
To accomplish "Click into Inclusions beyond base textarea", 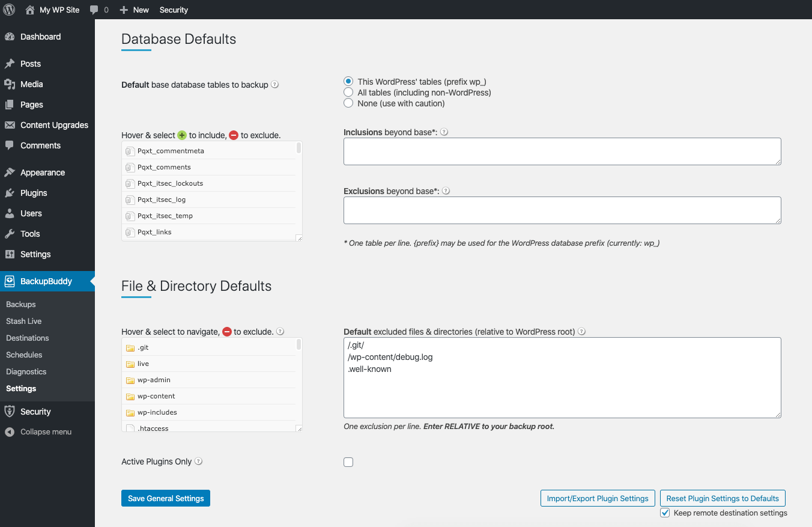I will tap(562, 151).
